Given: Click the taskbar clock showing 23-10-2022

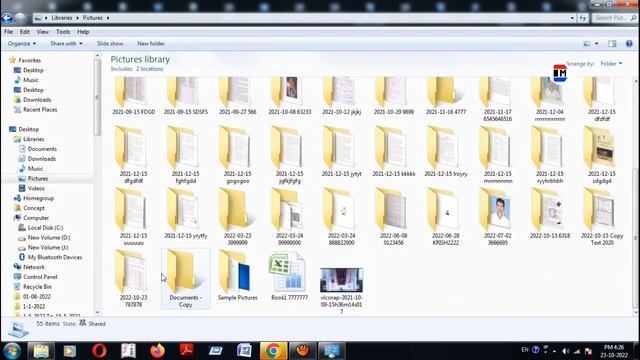Looking at the screenshot, I should click(x=613, y=351).
